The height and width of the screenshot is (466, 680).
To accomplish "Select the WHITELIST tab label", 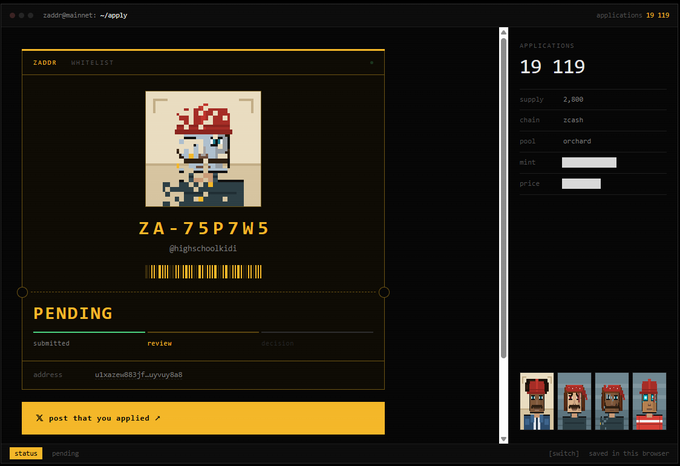I will [92, 62].
